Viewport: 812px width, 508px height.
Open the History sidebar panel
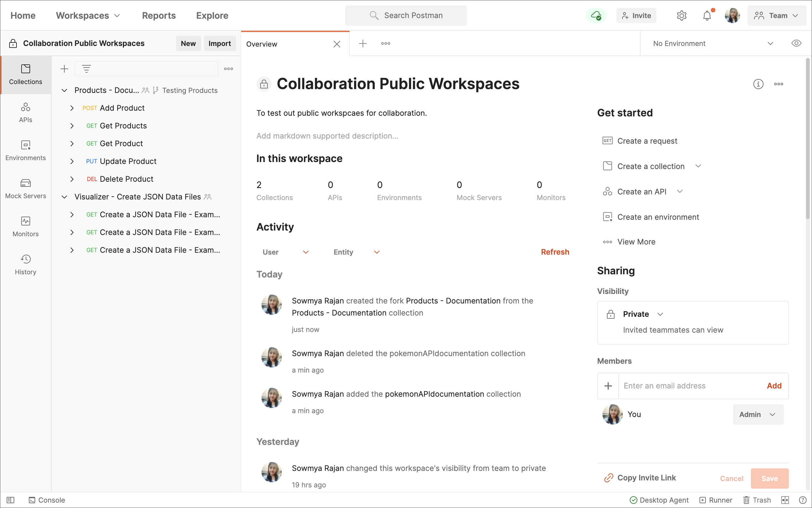click(x=26, y=265)
